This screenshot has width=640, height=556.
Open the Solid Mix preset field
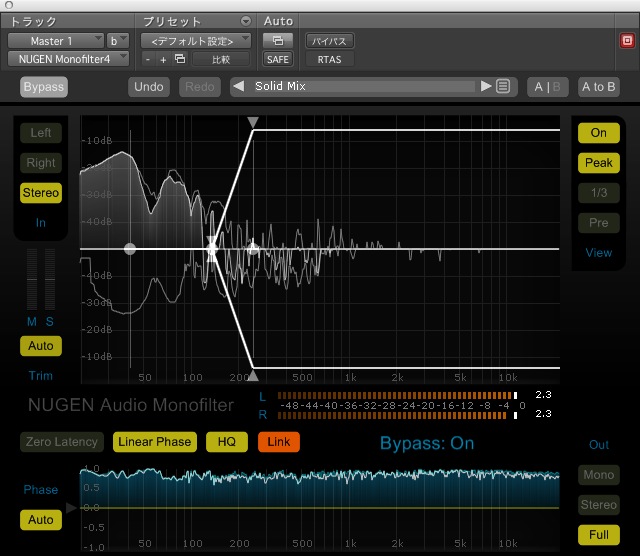pos(364,87)
